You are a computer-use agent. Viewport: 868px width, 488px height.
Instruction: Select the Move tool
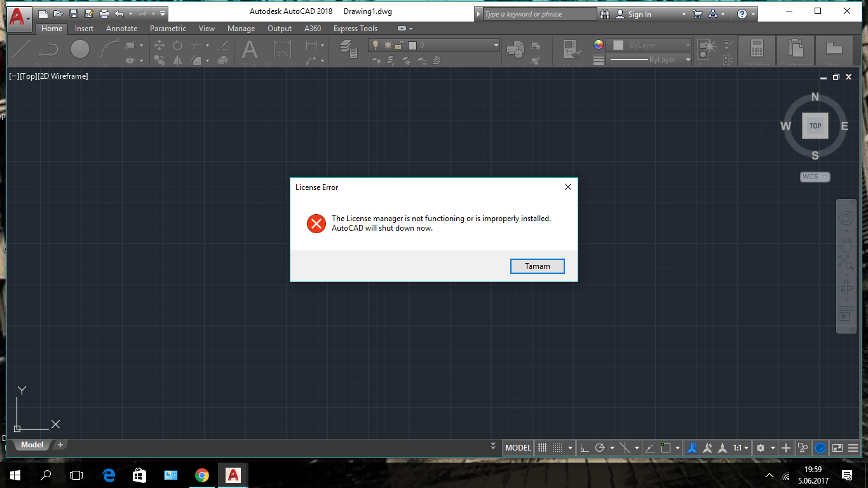point(159,45)
